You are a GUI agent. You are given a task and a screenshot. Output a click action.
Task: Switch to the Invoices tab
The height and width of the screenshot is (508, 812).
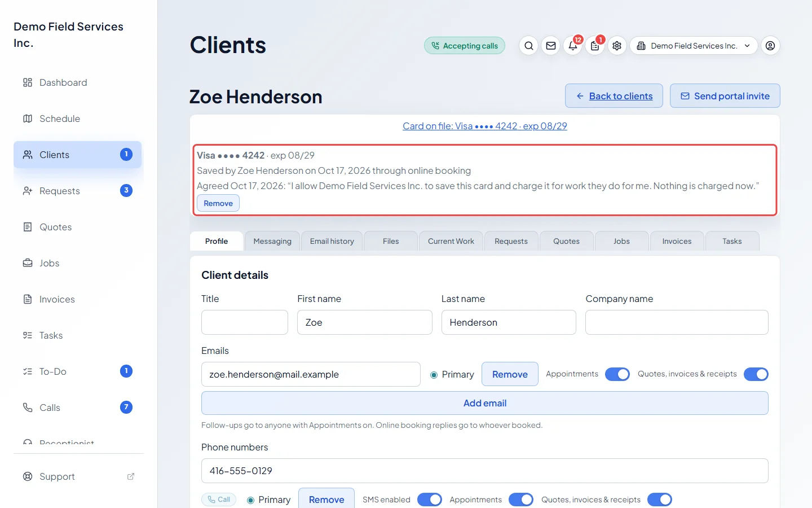(x=677, y=241)
